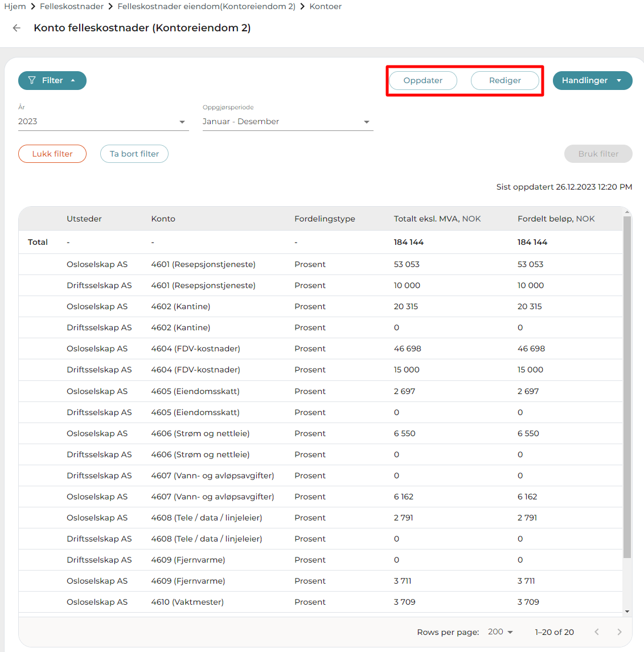Navigate to Hjem breadcrumb
Viewport: 644px width, 652px height.
pos(15,6)
